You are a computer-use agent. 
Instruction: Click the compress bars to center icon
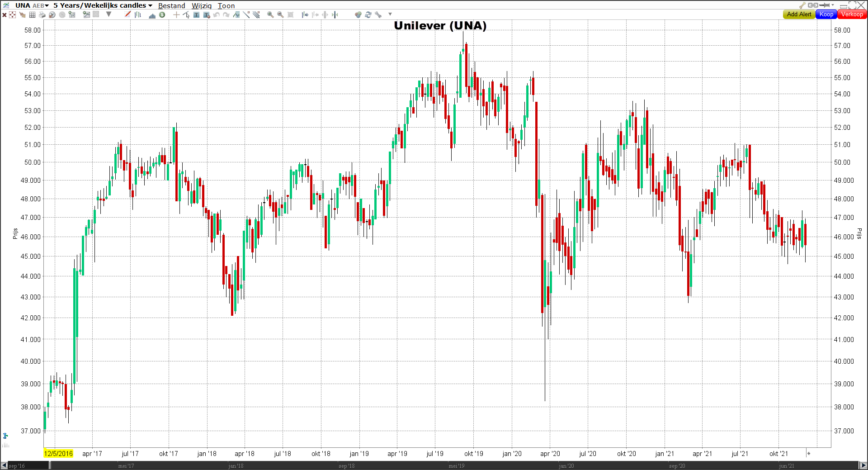335,14
